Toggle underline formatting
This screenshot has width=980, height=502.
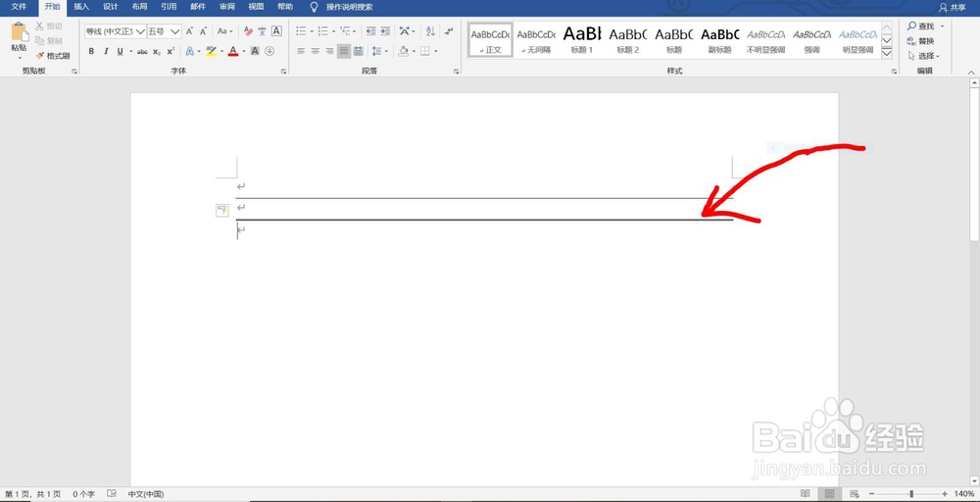pos(120,51)
